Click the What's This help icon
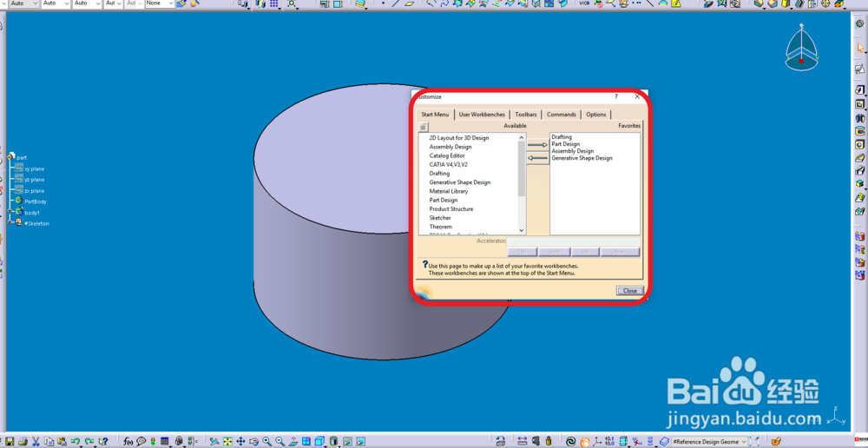The width and height of the screenshot is (868, 448). tap(103, 441)
